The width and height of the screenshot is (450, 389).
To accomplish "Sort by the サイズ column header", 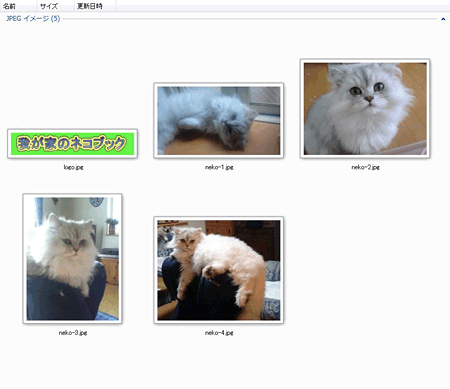I will [56, 6].
